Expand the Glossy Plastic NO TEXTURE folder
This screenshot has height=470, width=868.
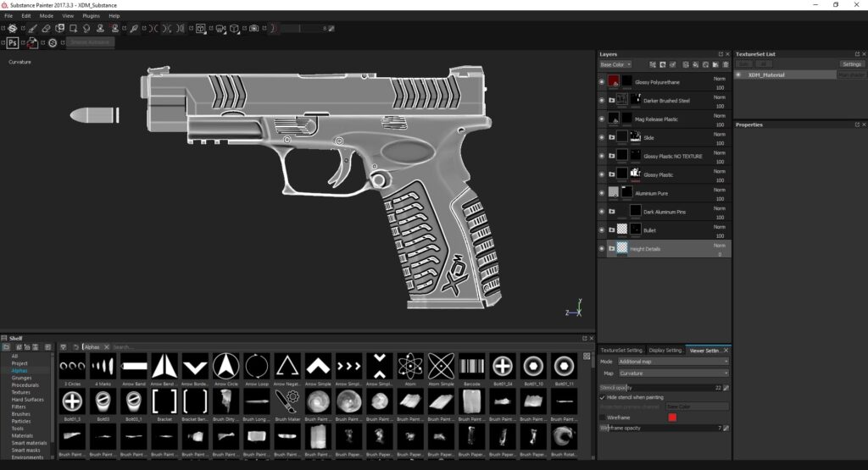(x=612, y=156)
